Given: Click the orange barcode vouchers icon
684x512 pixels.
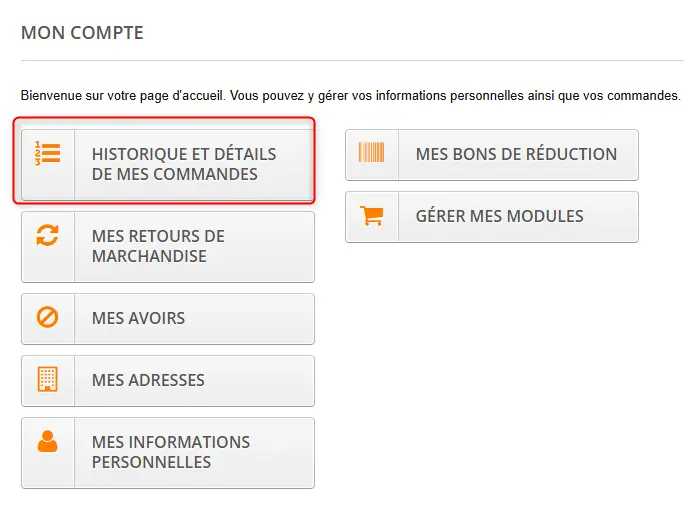Looking at the screenshot, I should 371,152.
